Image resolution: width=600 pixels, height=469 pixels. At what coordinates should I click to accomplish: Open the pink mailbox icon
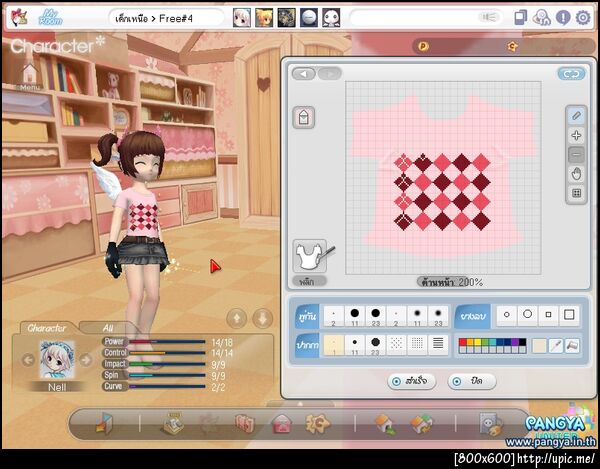tap(282, 424)
